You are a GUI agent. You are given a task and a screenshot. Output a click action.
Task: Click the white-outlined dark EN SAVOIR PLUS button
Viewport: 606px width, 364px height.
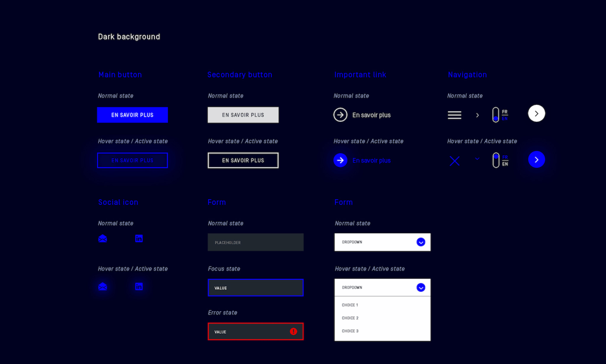(243, 160)
